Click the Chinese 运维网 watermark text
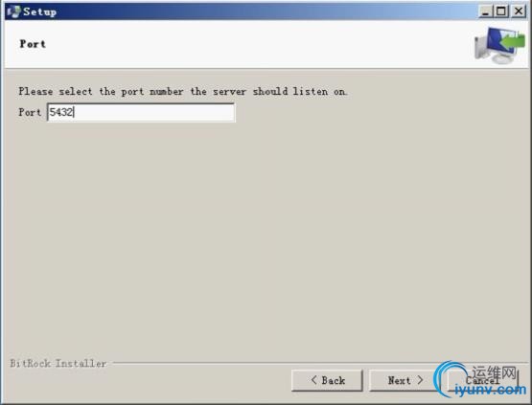The height and width of the screenshot is (405, 532). [494, 372]
